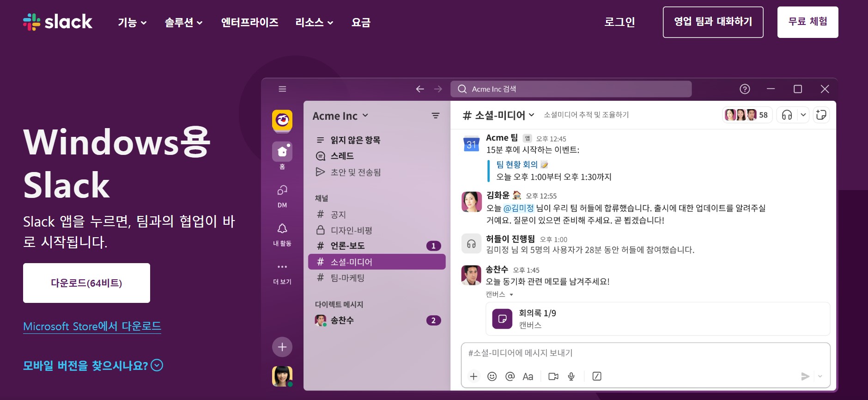Click the 더 보기 three dots icon
The width and height of the screenshot is (868, 400).
[x=282, y=267]
